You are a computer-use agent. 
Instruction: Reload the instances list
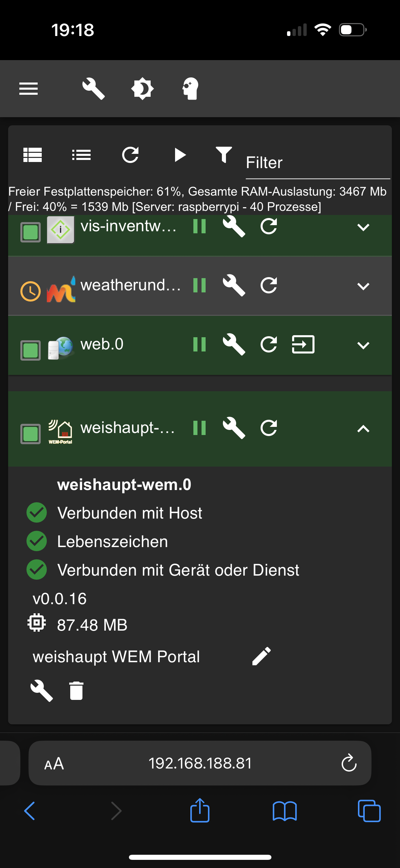tap(130, 155)
